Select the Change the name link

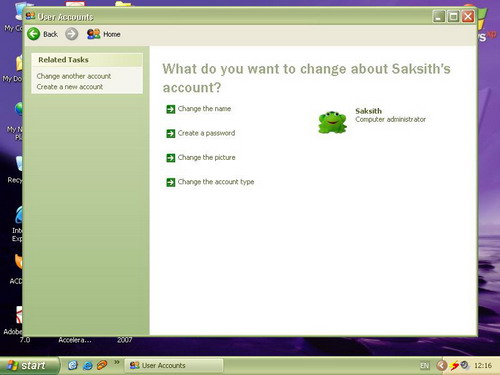204,109
